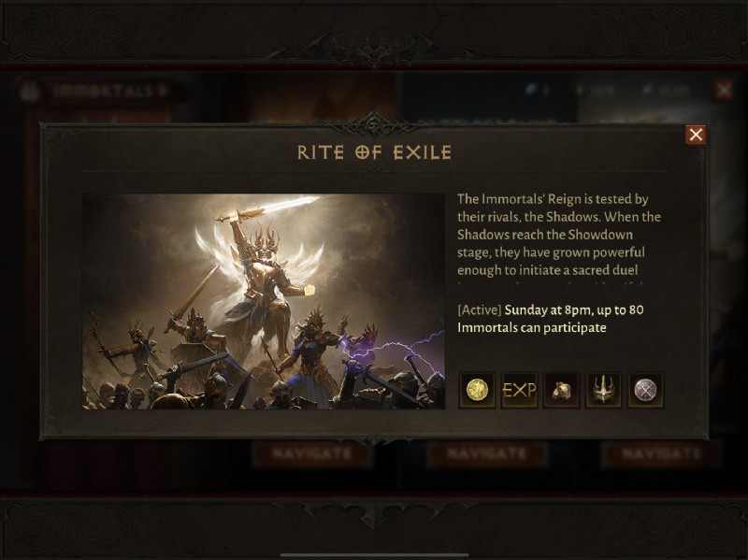Tap the Immortals' Reign description text
Image resolution: width=748 pixels, height=560 pixels.
tap(559, 235)
